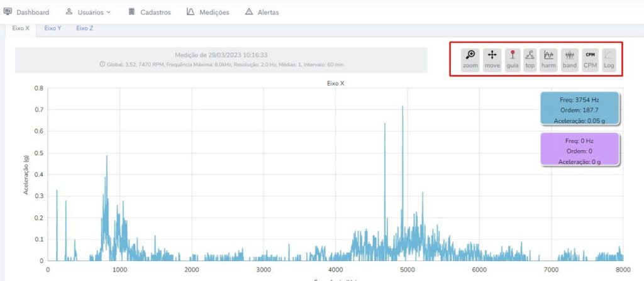Select the move pan tool

click(x=492, y=59)
